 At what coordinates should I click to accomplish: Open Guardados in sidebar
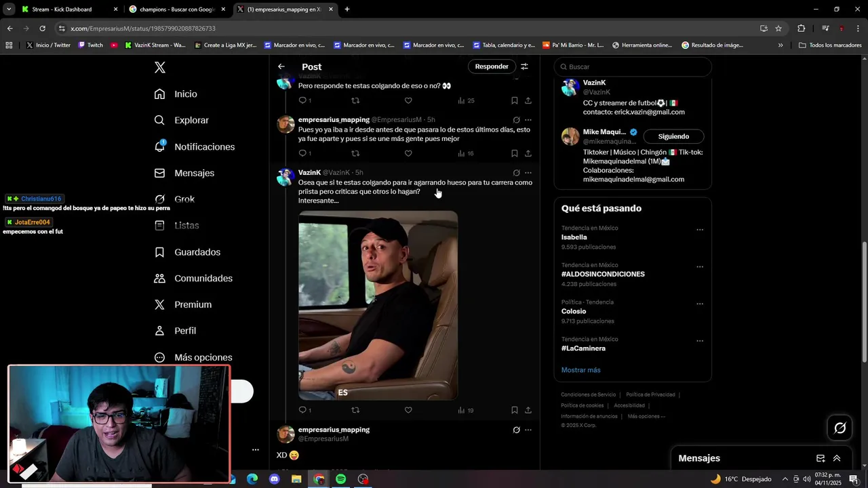coord(187,252)
